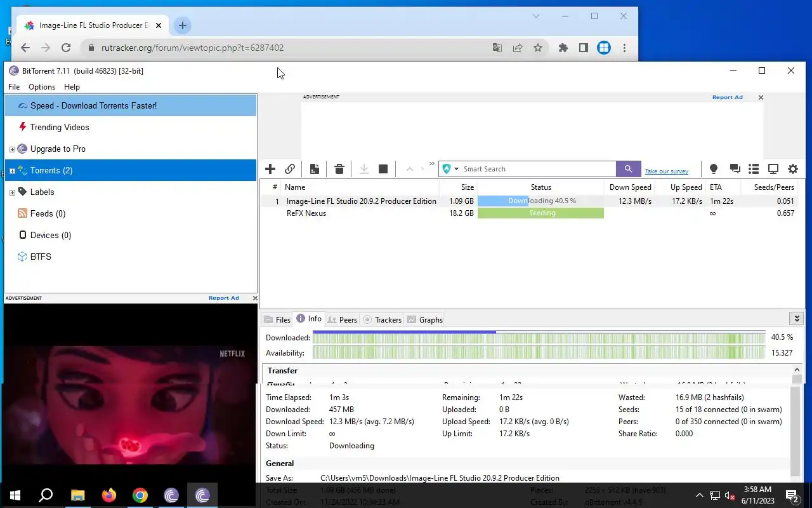Expand the Torrents (2) tree node
The image size is (812, 508).
point(12,171)
